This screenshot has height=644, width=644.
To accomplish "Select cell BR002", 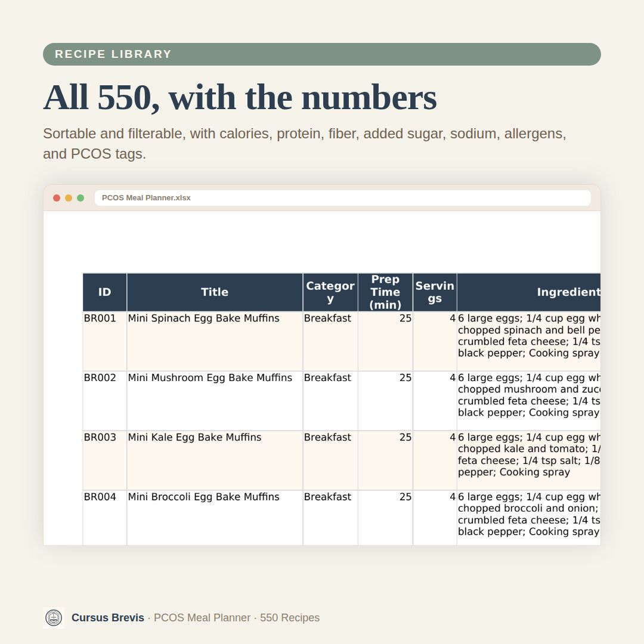I will coord(105,401).
